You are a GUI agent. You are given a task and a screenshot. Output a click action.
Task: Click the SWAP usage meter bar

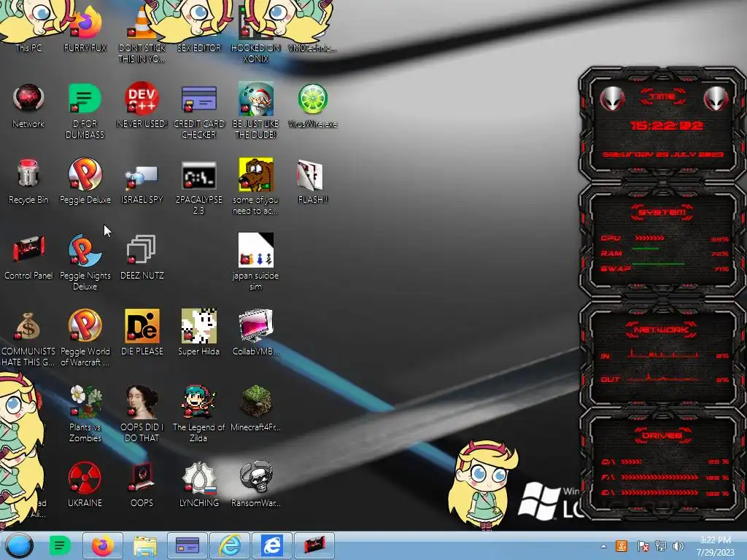click(659, 264)
